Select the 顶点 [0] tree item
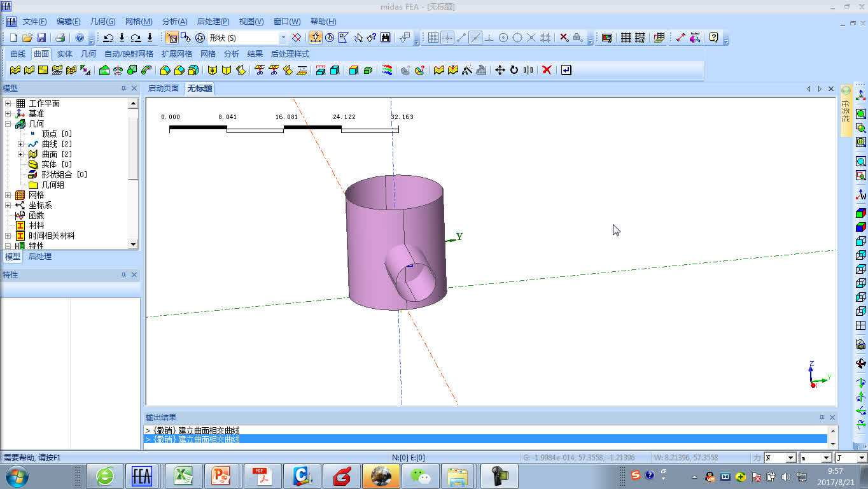This screenshot has height=489, width=868. tap(57, 134)
